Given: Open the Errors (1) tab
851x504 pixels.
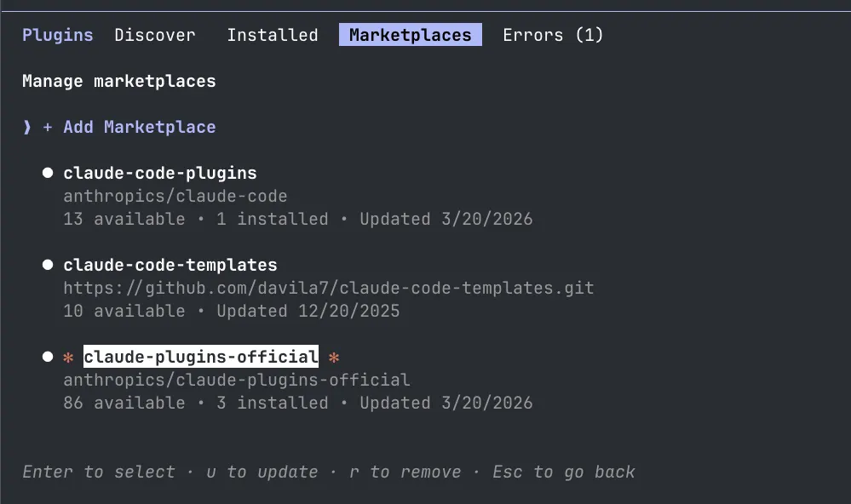Looking at the screenshot, I should click(x=553, y=35).
